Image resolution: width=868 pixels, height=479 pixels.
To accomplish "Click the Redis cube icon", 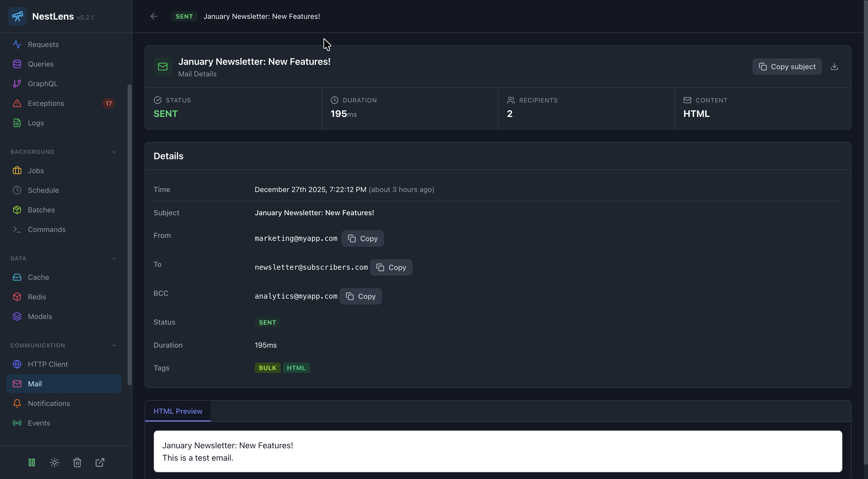I will [x=17, y=297].
